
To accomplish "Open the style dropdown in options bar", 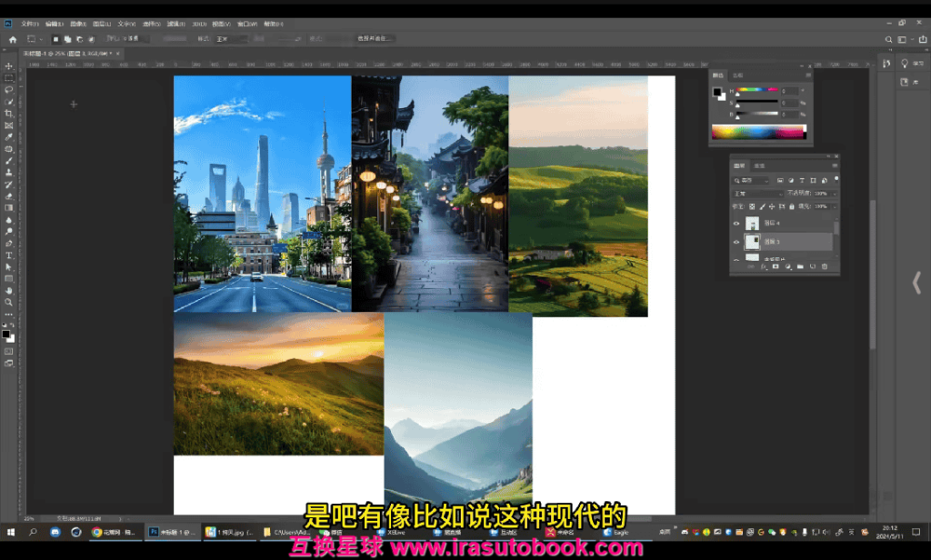I will (x=232, y=39).
